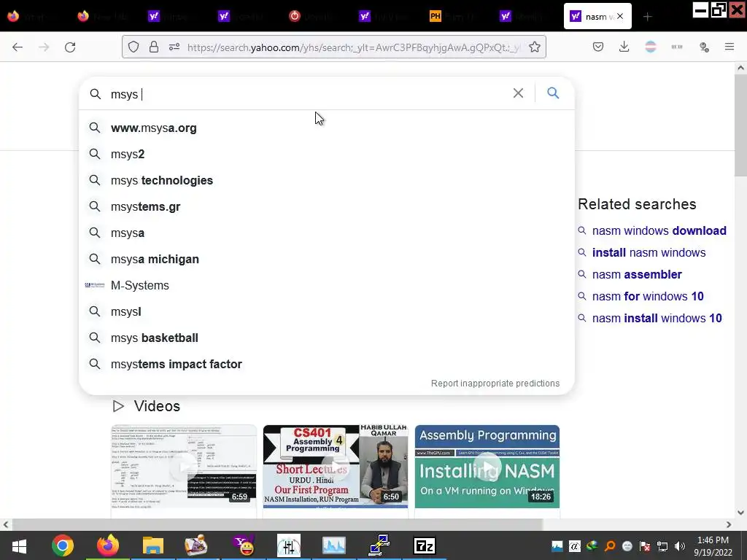Open the tracking protection shield icon
Screen dimensions: 747x560
coord(133,47)
